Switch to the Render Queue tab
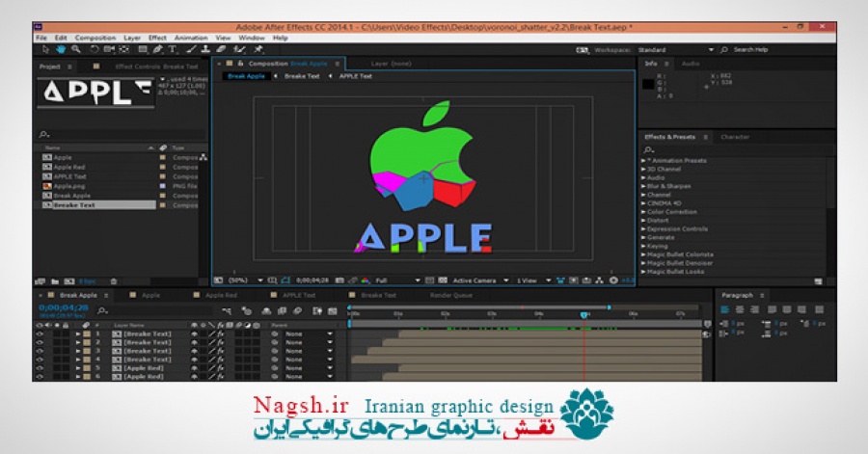 [x=451, y=295]
